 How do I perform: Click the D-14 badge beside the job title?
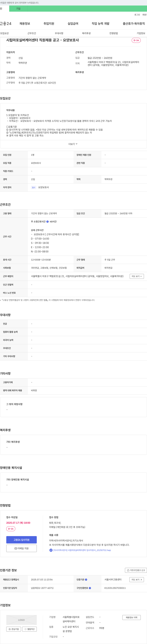pyautogui.click(x=136, y=40)
